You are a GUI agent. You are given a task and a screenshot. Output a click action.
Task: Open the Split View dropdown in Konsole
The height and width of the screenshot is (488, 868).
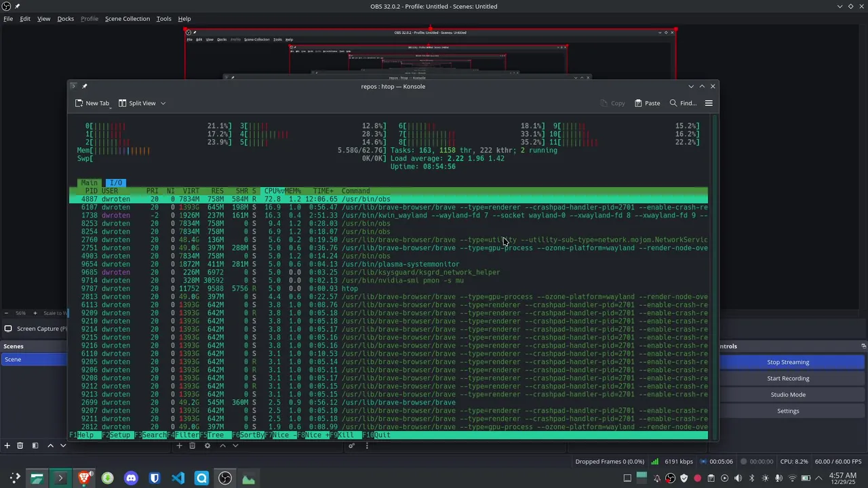point(142,103)
